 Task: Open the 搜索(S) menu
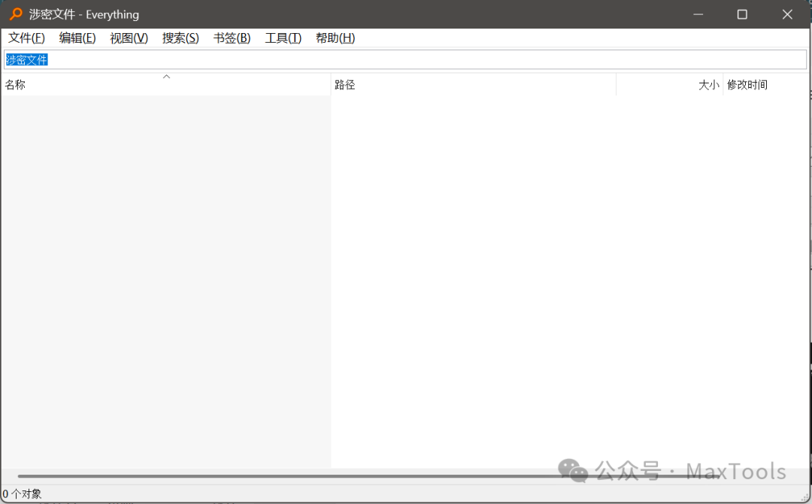[180, 38]
